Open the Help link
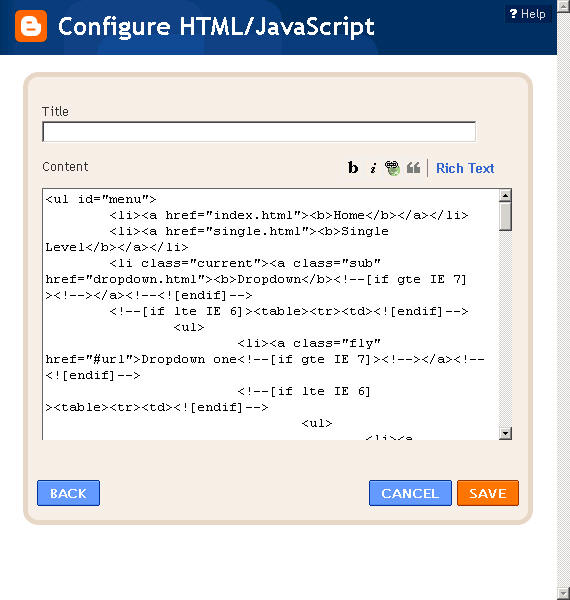 click(528, 14)
